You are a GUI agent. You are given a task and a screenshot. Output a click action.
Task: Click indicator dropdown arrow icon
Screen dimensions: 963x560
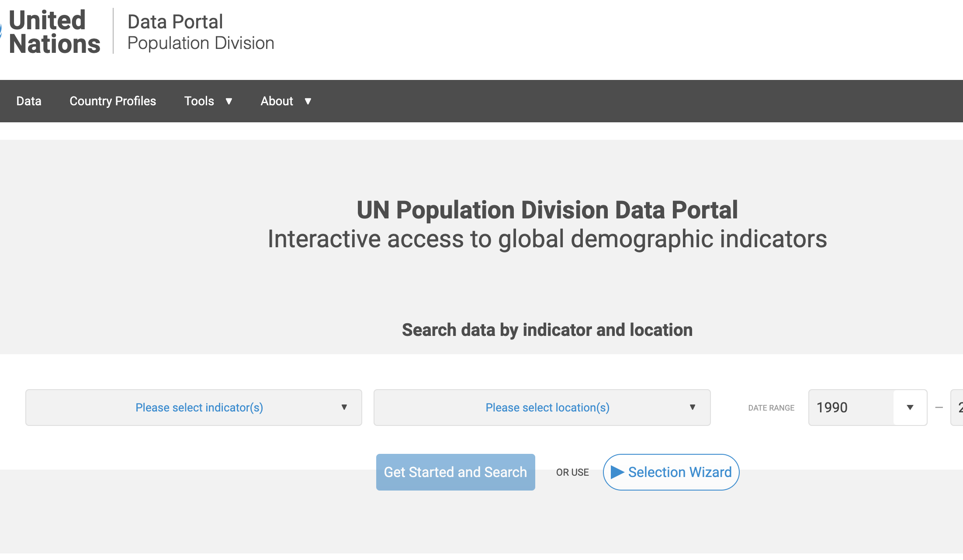click(344, 407)
